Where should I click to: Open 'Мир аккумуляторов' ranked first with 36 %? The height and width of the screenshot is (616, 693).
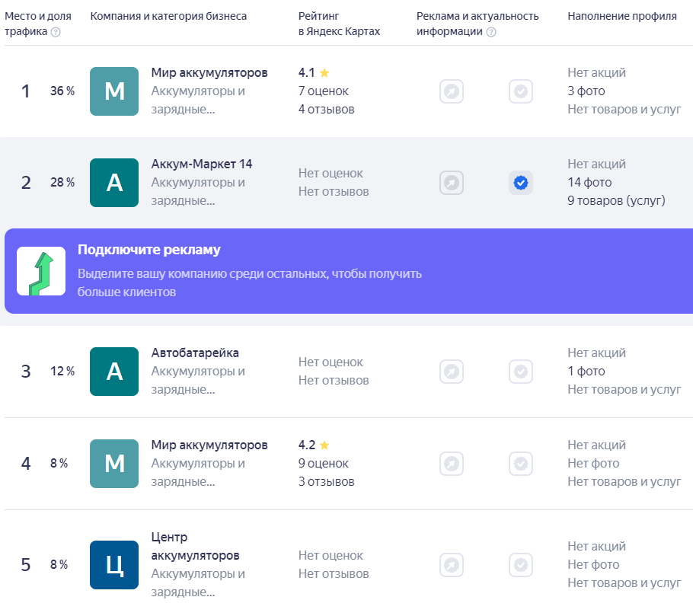coord(209,73)
